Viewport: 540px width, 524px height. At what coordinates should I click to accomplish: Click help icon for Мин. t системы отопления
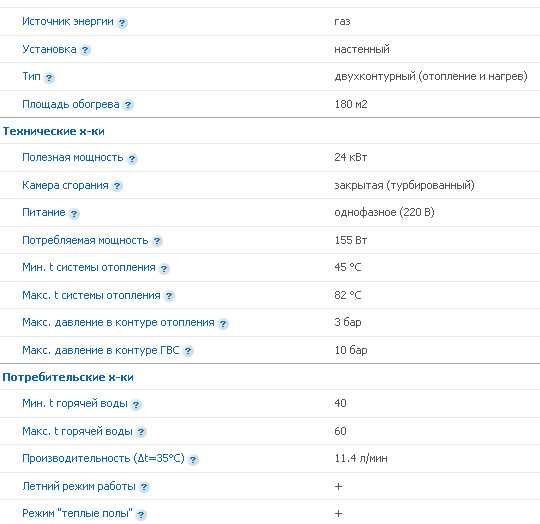click(x=164, y=268)
